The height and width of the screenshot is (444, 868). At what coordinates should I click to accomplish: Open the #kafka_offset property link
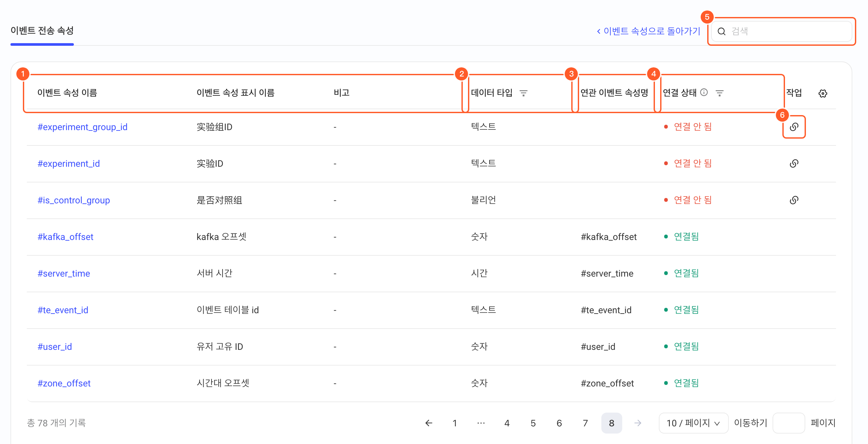pos(65,237)
